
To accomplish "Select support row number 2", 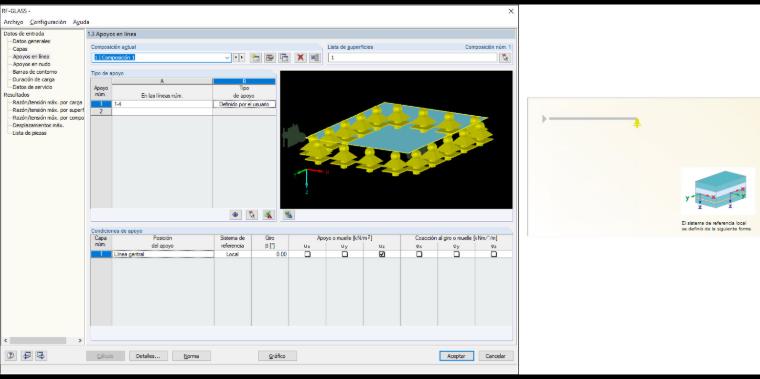I will (101, 111).
